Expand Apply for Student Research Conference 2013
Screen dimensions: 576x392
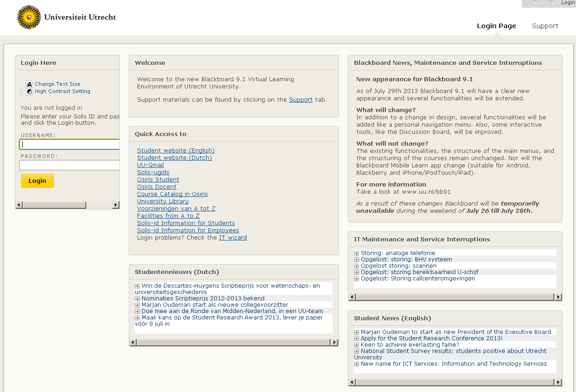[x=356, y=338]
